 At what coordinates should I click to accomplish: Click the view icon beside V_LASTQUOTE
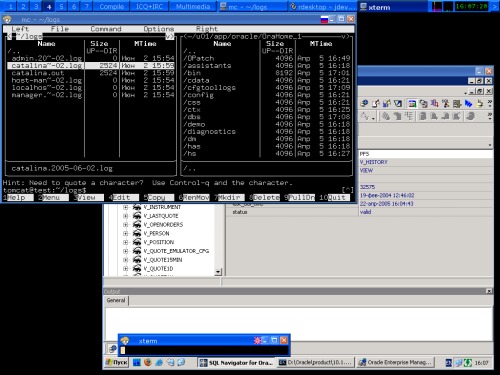coord(137,216)
